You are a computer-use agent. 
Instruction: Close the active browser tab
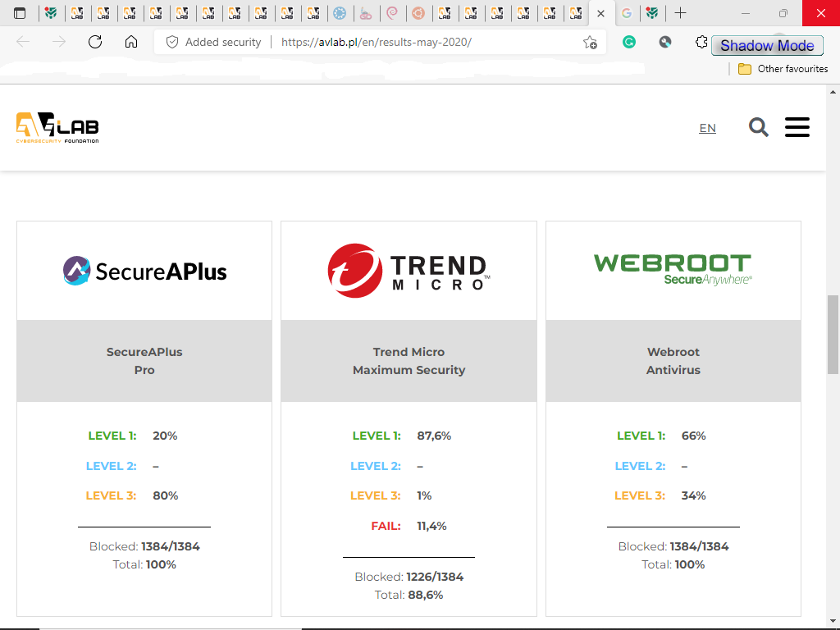[x=601, y=13]
